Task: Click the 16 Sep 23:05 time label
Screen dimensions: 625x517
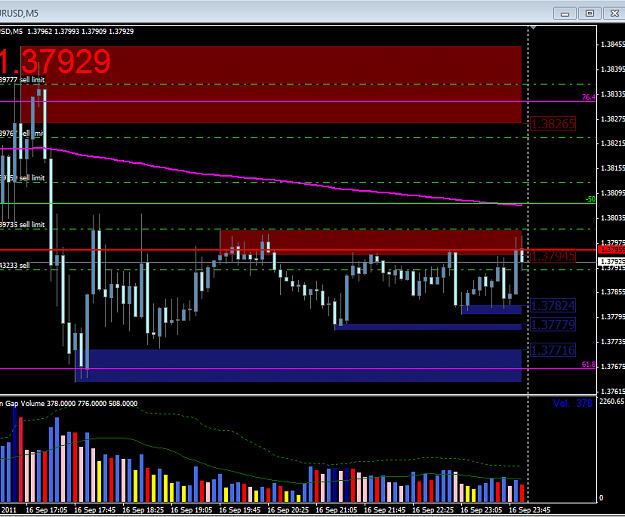Action: pyautogui.click(x=481, y=510)
